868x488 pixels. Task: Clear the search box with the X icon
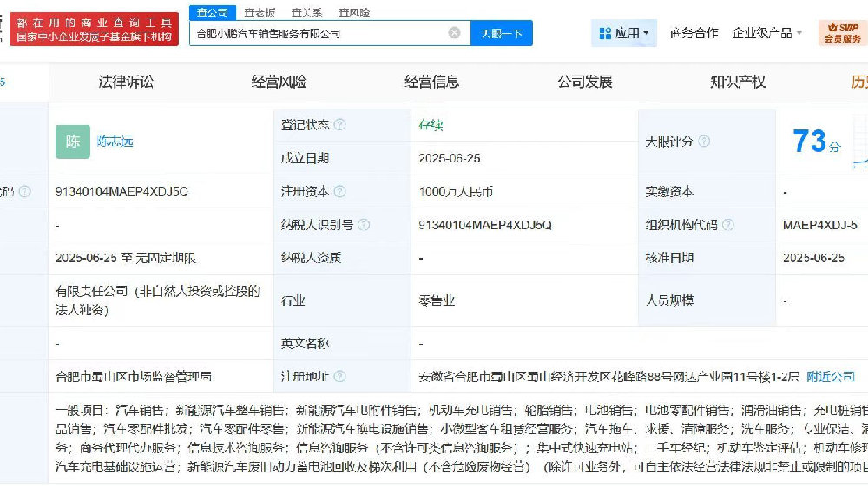click(455, 33)
